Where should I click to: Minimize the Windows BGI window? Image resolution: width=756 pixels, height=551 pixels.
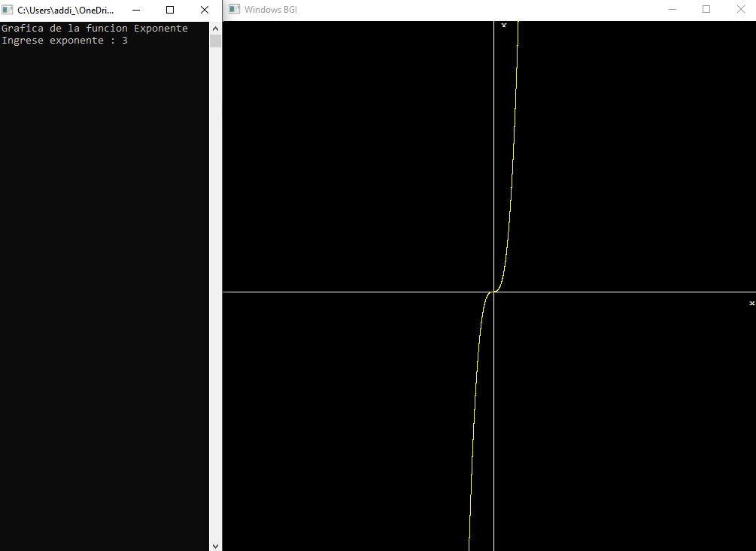pos(673,9)
